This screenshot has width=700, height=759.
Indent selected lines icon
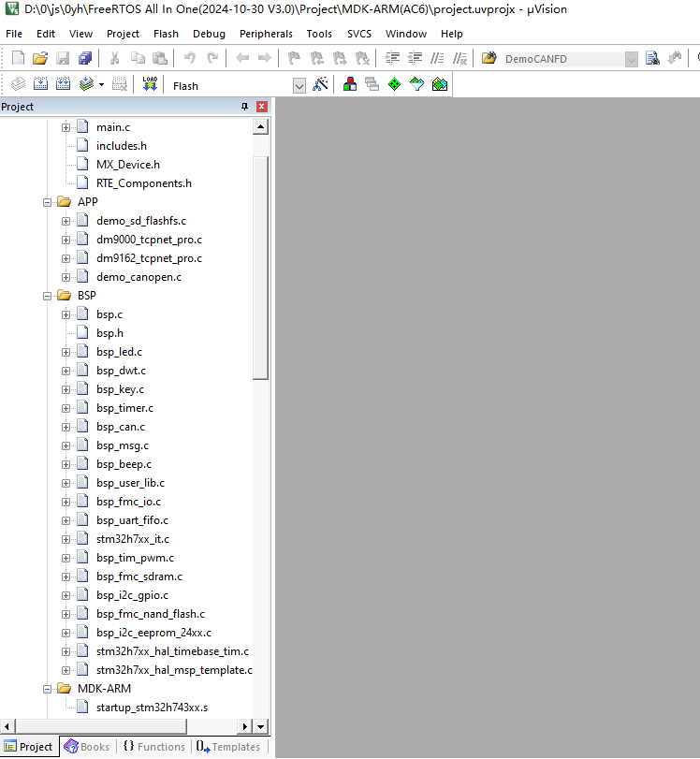click(x=392, y=59)
